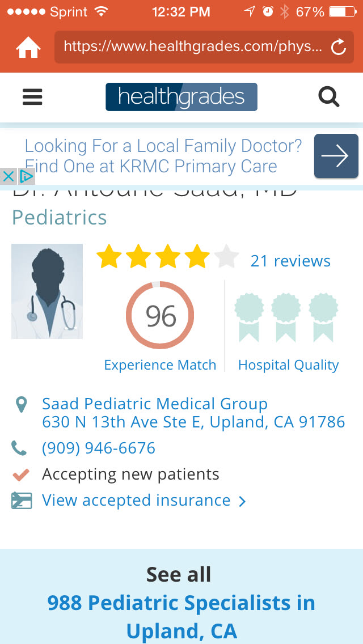Click the Healthgrades logo
Image resolution: width=363 pixels, height=644 pixels.
[181, 97]
